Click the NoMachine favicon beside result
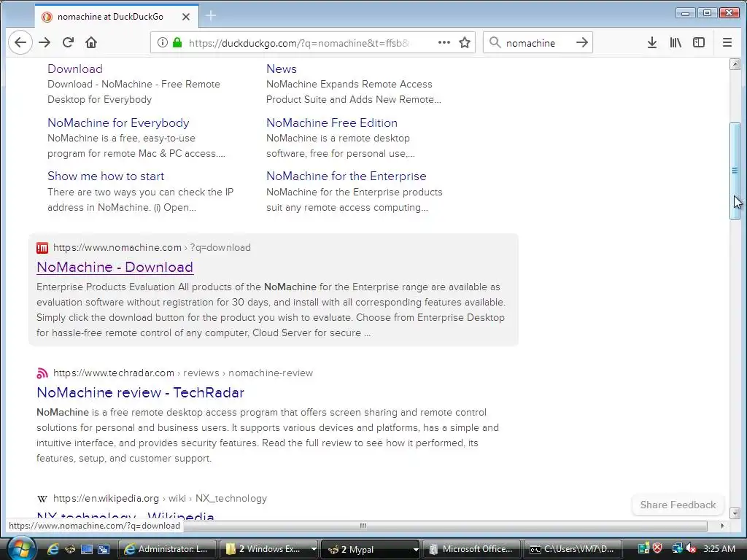747x560 pixels. pyautogui.click(x=42, y=248)
